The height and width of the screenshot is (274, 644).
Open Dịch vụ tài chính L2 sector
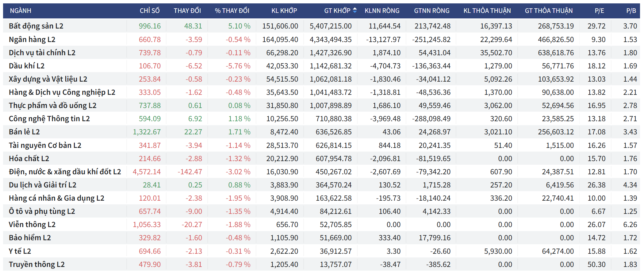point(42,53)
